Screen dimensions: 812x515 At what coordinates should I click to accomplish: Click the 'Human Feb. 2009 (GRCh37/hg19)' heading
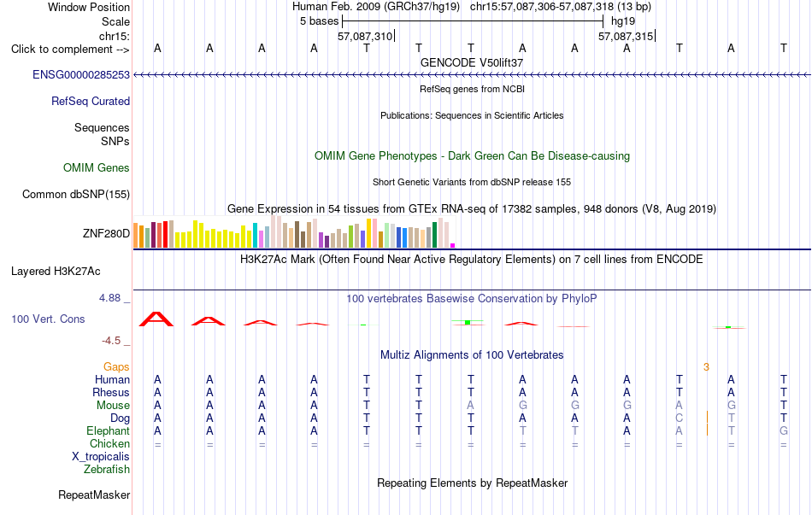(x=375, y=7)
